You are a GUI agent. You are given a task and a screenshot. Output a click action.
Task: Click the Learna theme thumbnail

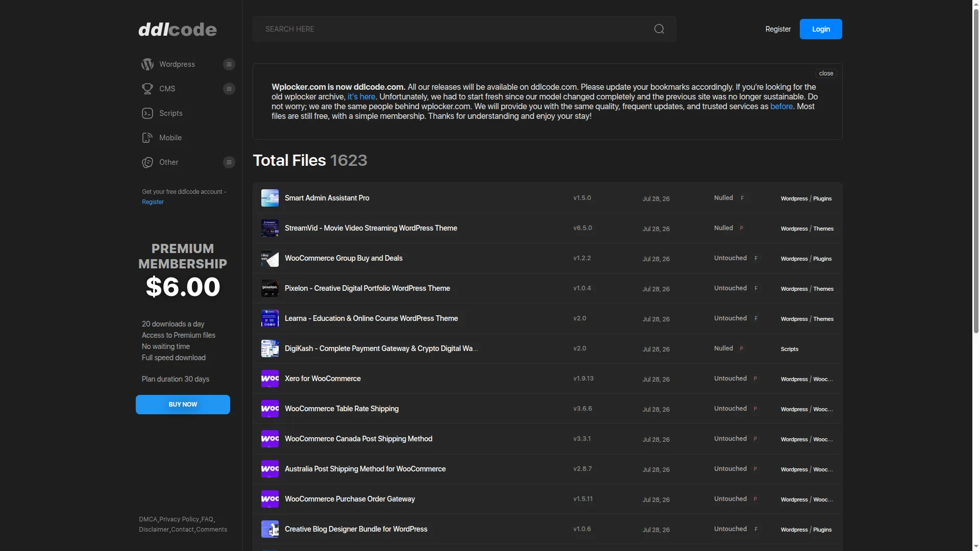(270, 318)
